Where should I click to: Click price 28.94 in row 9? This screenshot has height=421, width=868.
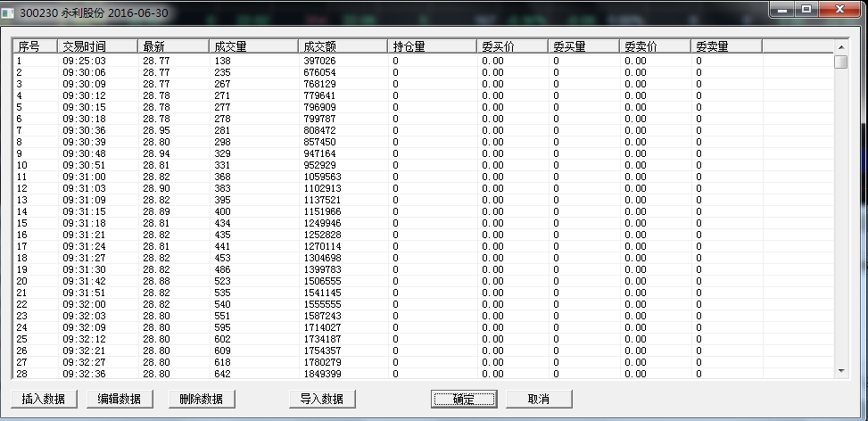[x=156, y=153]
